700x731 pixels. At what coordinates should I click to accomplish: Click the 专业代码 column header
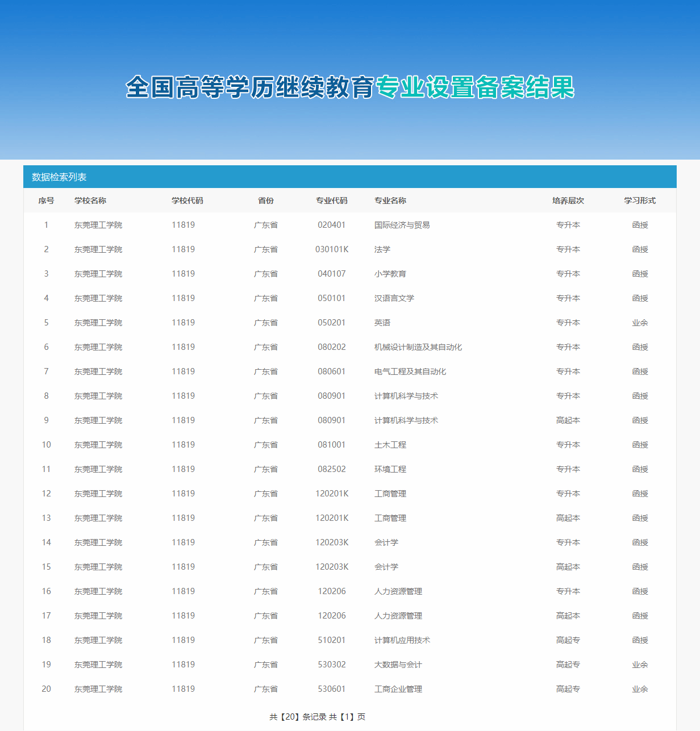click(332, 200)
